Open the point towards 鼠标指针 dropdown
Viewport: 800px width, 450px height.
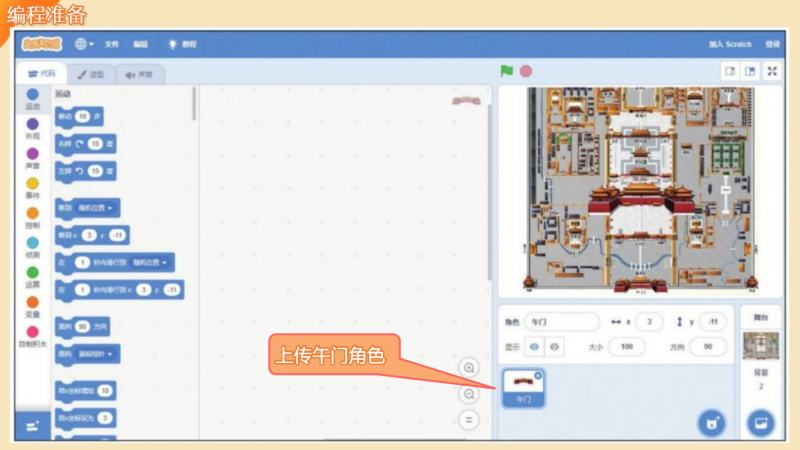[x=95, y=354]
